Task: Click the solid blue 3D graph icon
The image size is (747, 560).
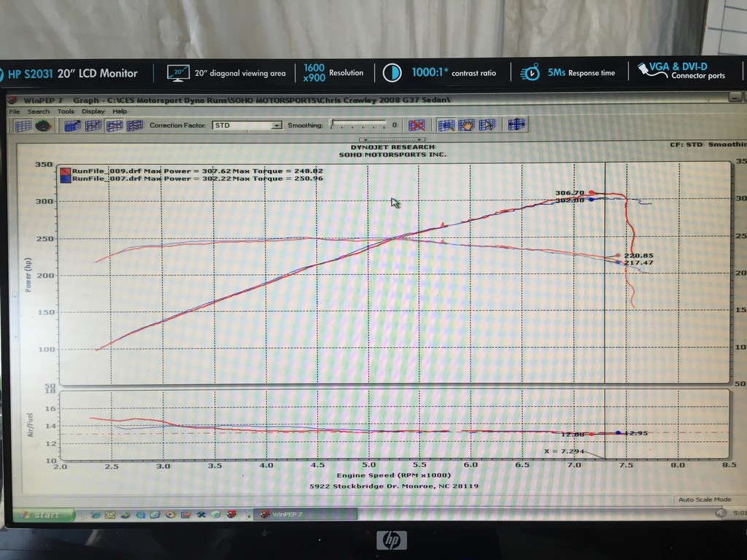Action: (71, 125)
